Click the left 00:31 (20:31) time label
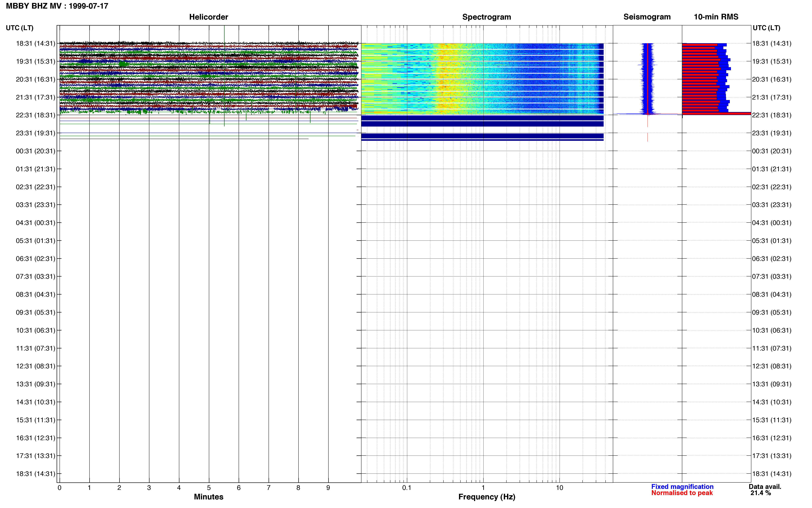812x508 pixels. tap(36, 151)
